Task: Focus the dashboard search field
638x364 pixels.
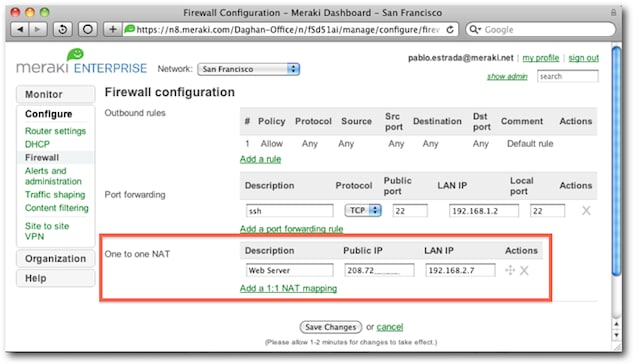Action: (568, 76)
